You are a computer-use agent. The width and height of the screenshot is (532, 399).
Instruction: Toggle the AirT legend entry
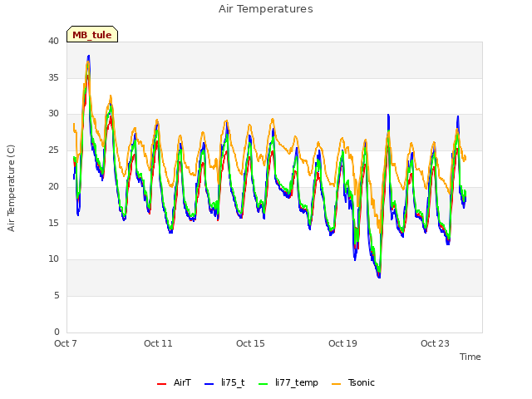pyautogui.click(x=174, y=382)
